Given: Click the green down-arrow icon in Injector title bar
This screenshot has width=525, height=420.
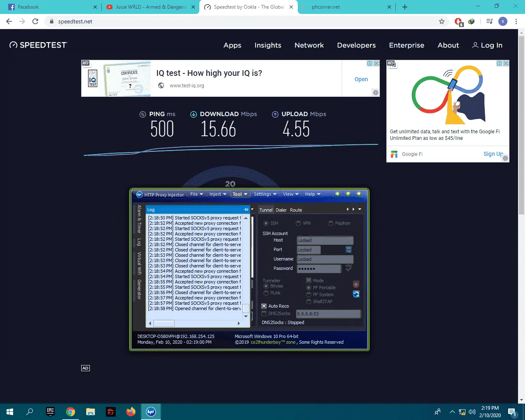Looking at the screenshot, I should click(338, 194).
